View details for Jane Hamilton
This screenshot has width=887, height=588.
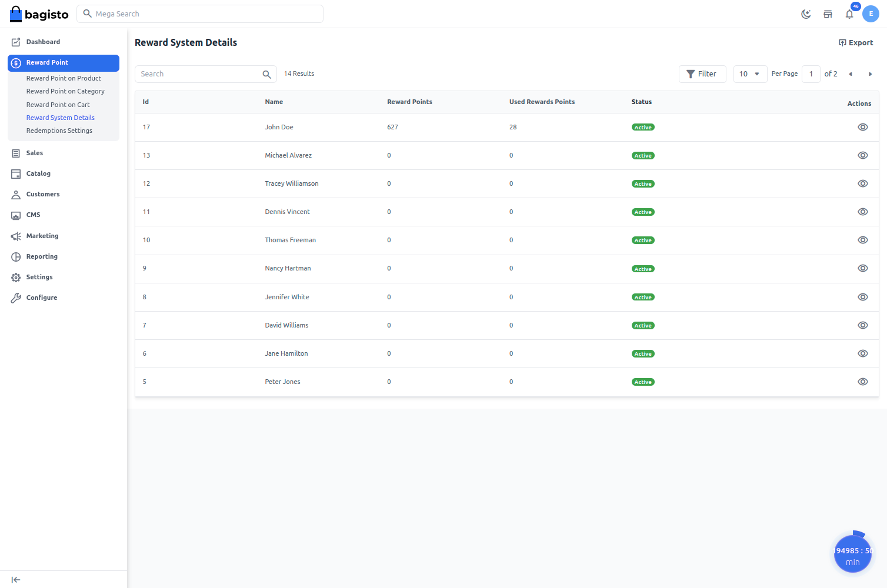point(863,353)
